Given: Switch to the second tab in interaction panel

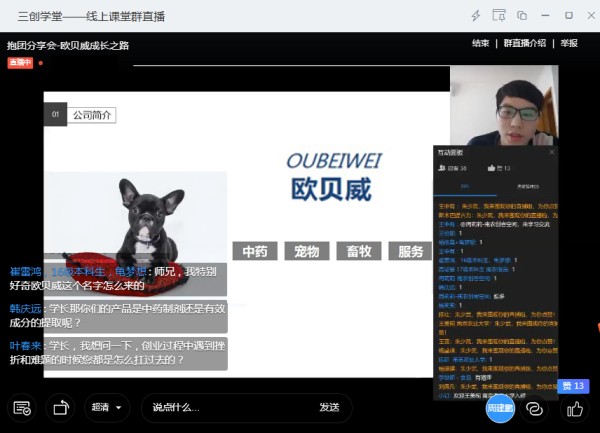Looking at the screenshot, I should point(528,187).
